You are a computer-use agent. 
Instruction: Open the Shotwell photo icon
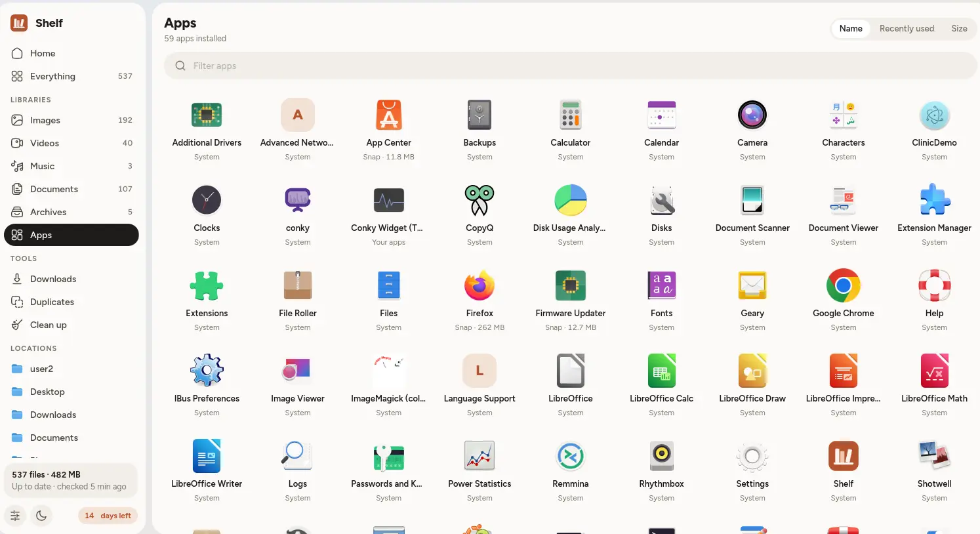coord(935,456)
